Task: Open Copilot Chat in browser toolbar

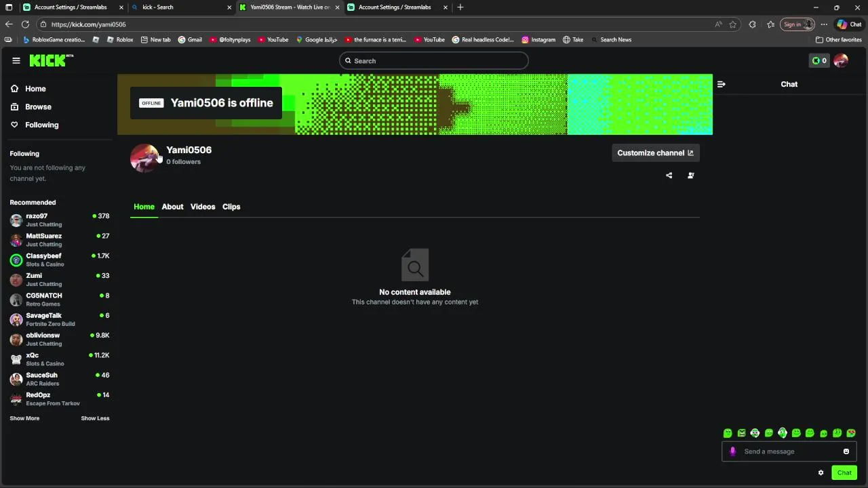Action: [x=849, y=24]
